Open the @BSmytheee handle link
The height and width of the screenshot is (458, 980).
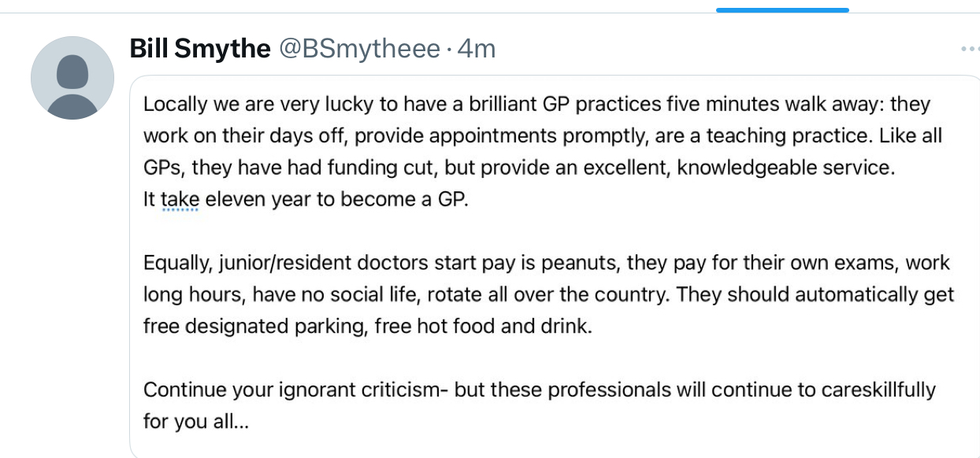coord(360,49)
